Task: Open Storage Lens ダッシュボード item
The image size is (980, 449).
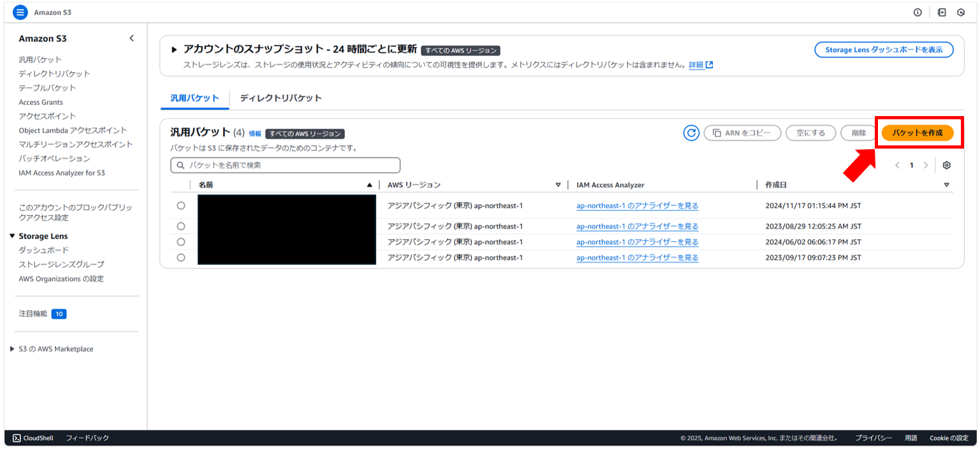Action: 43,250
